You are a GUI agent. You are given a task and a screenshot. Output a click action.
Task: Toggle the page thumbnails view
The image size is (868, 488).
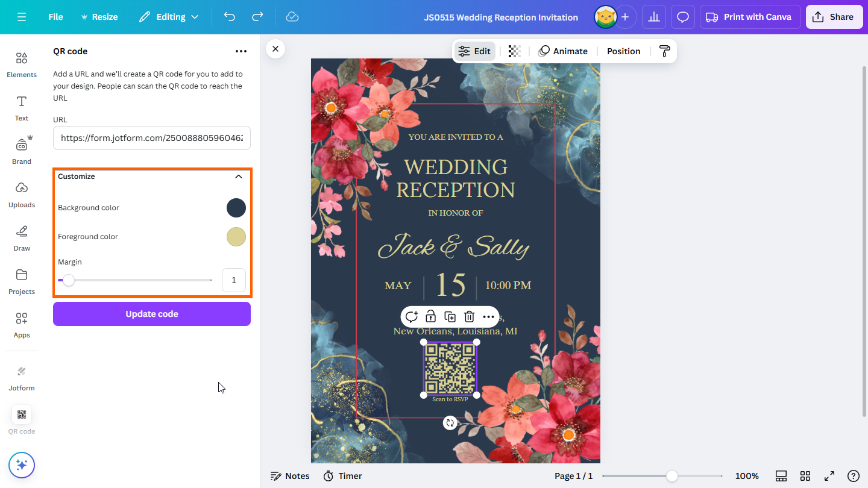click(x=781, y=476)
